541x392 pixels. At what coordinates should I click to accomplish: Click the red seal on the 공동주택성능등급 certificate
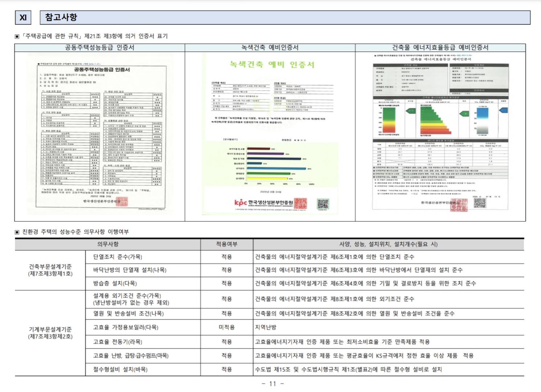point(122,202)
